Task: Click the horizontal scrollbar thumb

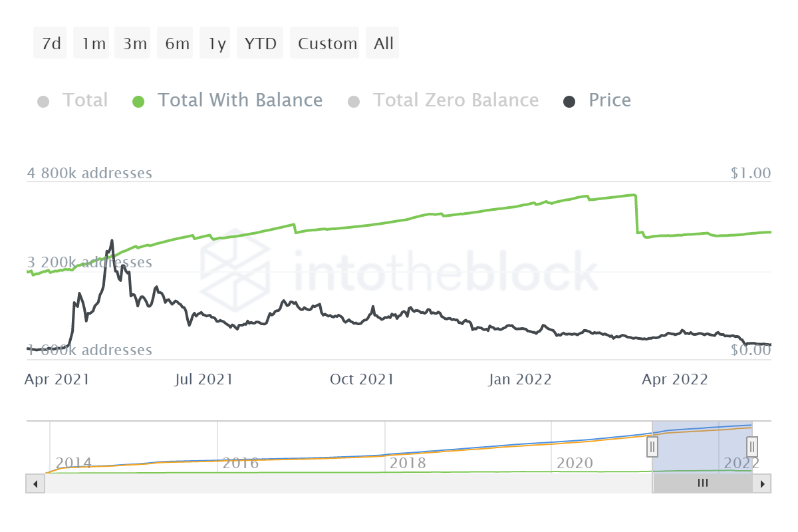Action: [x=702, y=483]
